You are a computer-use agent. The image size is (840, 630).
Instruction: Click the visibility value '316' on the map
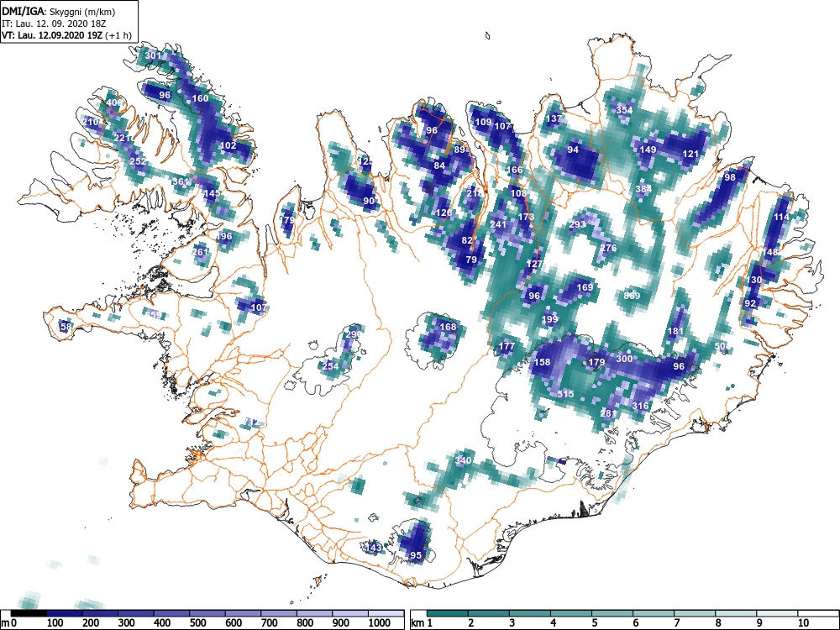pos(641,406)
